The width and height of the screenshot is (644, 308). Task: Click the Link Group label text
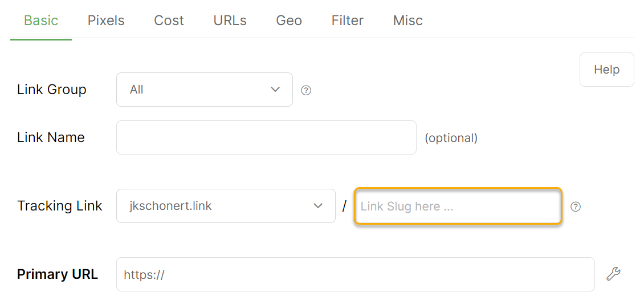click(52, 90)
